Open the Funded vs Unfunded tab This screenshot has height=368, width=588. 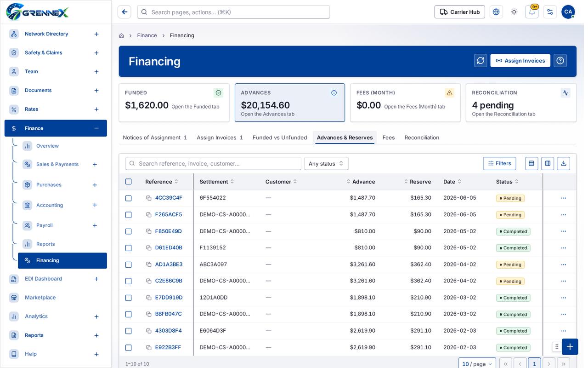[x=280, y=138]
